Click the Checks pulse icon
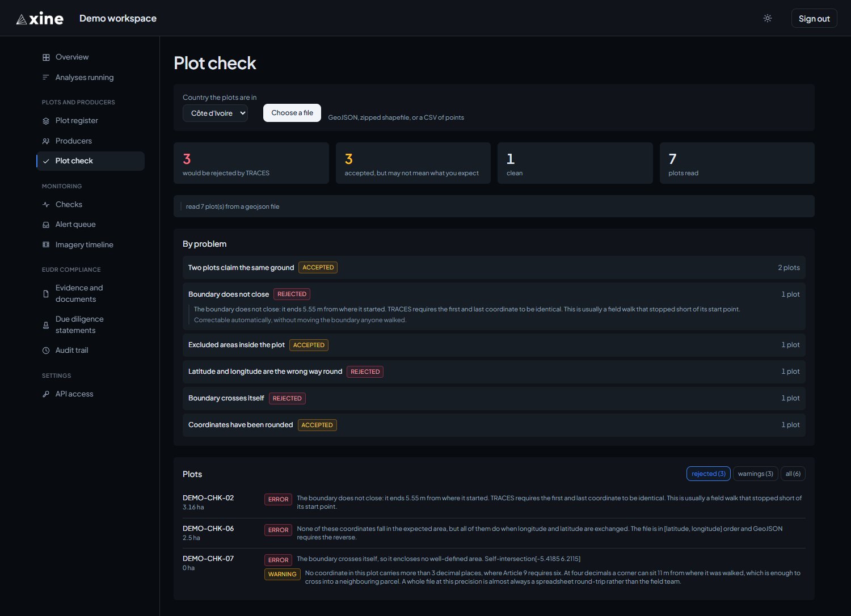851x616 pixels. coord(46,205)
